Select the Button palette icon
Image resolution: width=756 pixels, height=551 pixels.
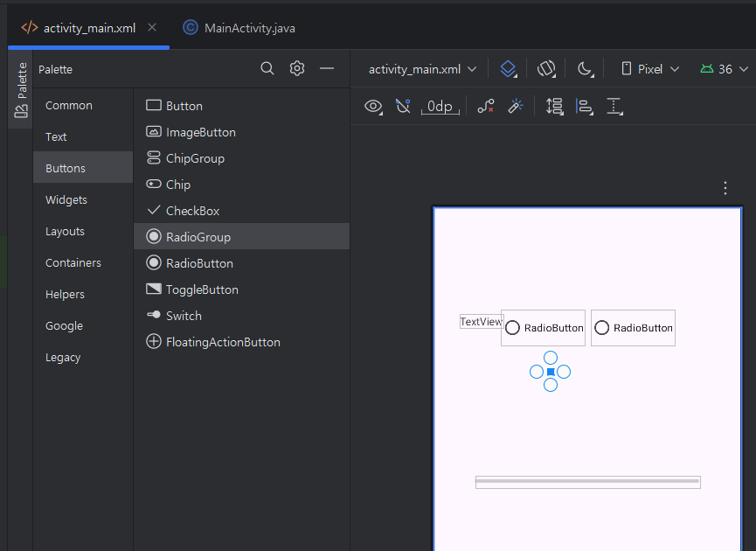pyautogui.click(x=153, y=105)
